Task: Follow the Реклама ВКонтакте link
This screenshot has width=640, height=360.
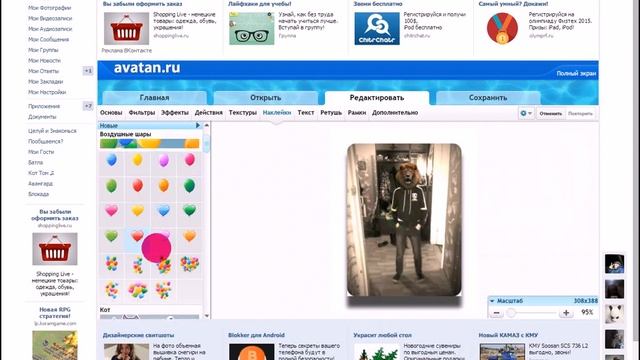Action: coord(127,51)
